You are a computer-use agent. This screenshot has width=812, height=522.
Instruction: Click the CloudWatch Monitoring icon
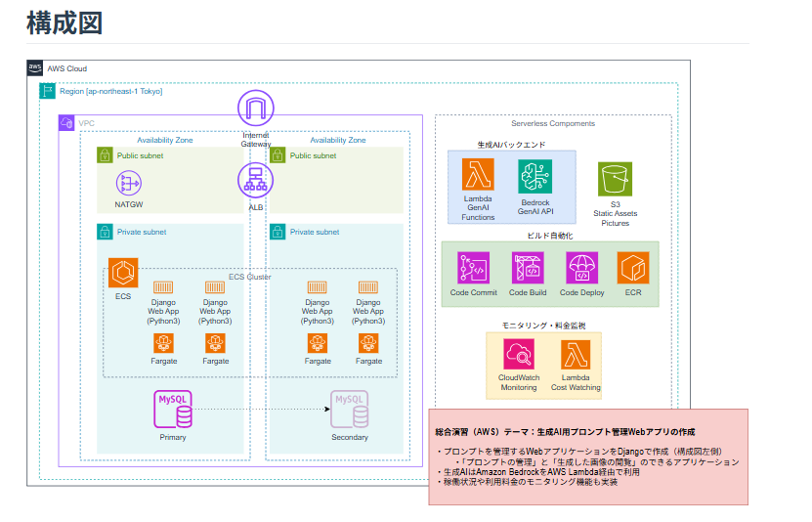click(x=519, y=354)
